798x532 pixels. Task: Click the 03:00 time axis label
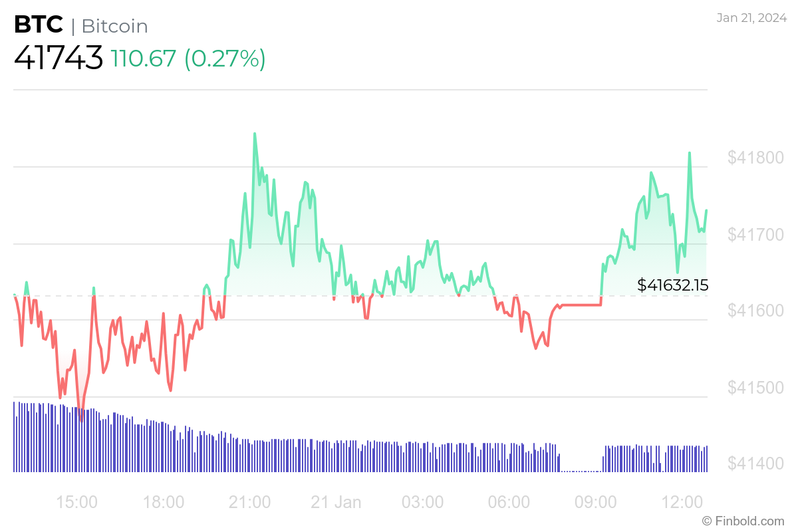point(423,501)
